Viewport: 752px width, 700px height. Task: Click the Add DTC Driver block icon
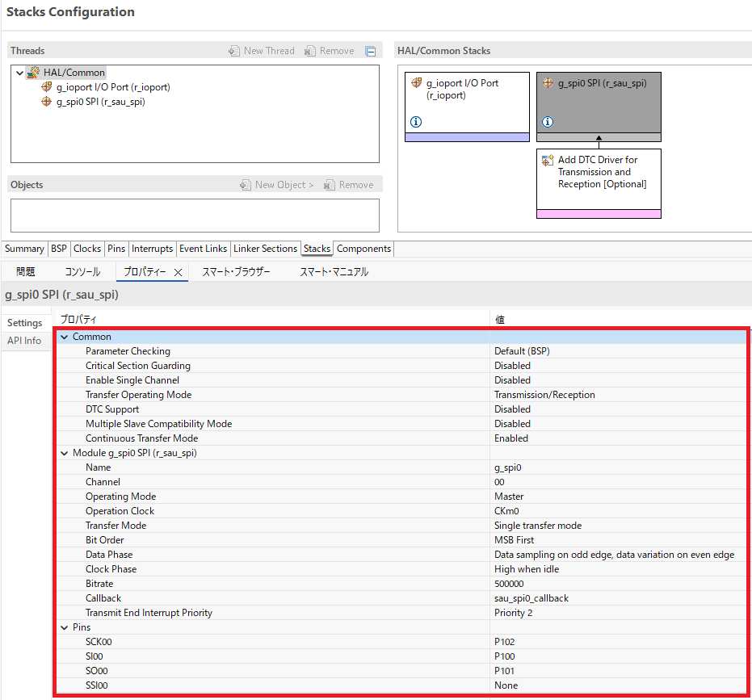[548, 161]
